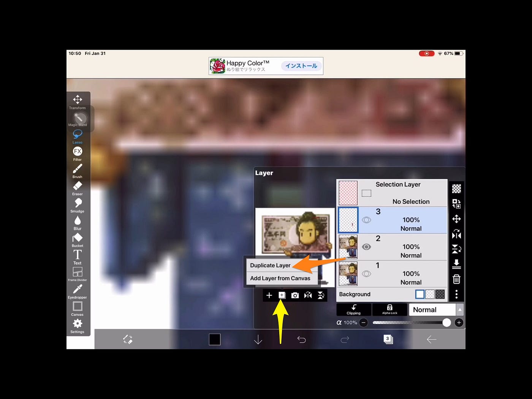Tap the インストール install button
Image resolution: width=532 pixels, height=399 pixels.
[301, 66]
